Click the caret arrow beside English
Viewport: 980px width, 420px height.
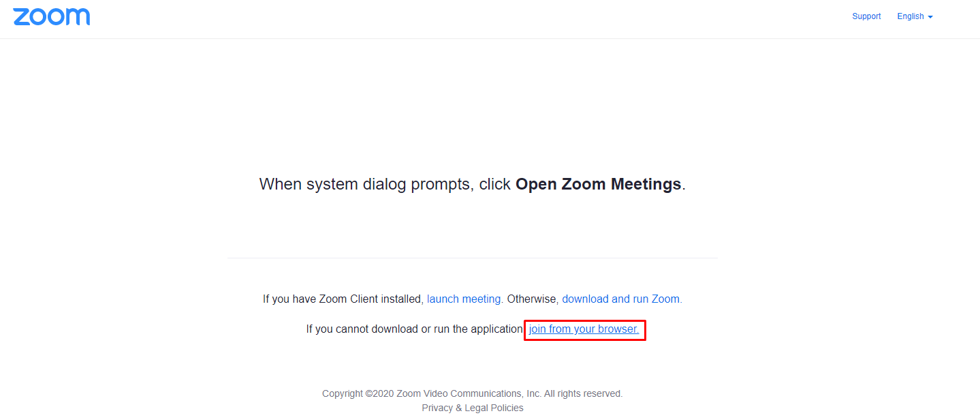pos(930,17)
